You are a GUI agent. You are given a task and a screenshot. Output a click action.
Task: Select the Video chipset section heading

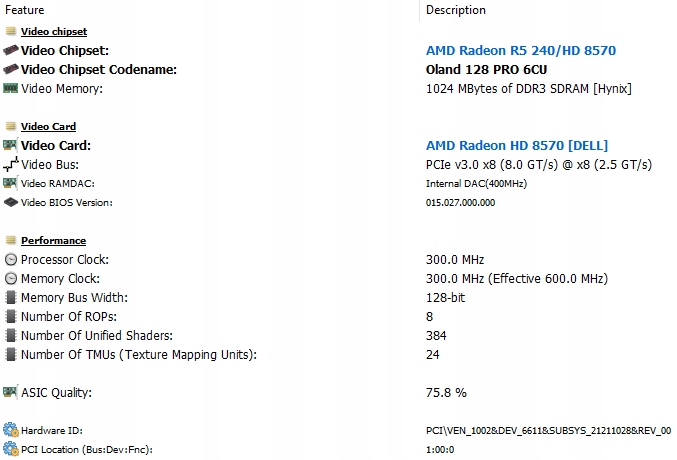coord(54,32)
